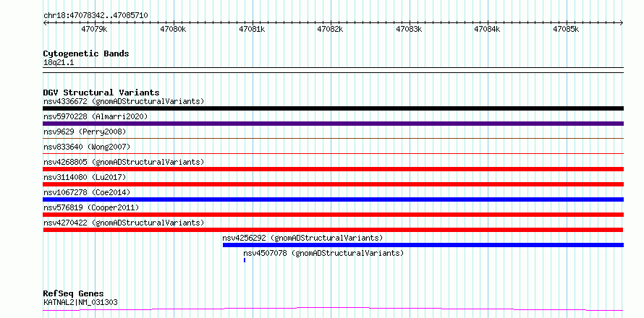Open the nsv576819 (Cooper2011) label
644x318 pixels.
pos(91,207)
